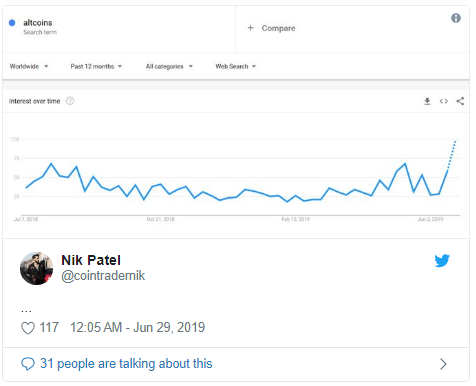Open the chevron arrow beside the conversation link
Viewport: 476px width, 386px height.
(x=443, y=364)
